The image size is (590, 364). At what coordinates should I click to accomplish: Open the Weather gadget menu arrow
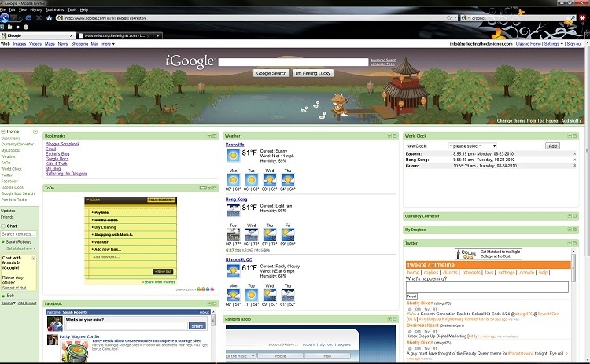389,136
